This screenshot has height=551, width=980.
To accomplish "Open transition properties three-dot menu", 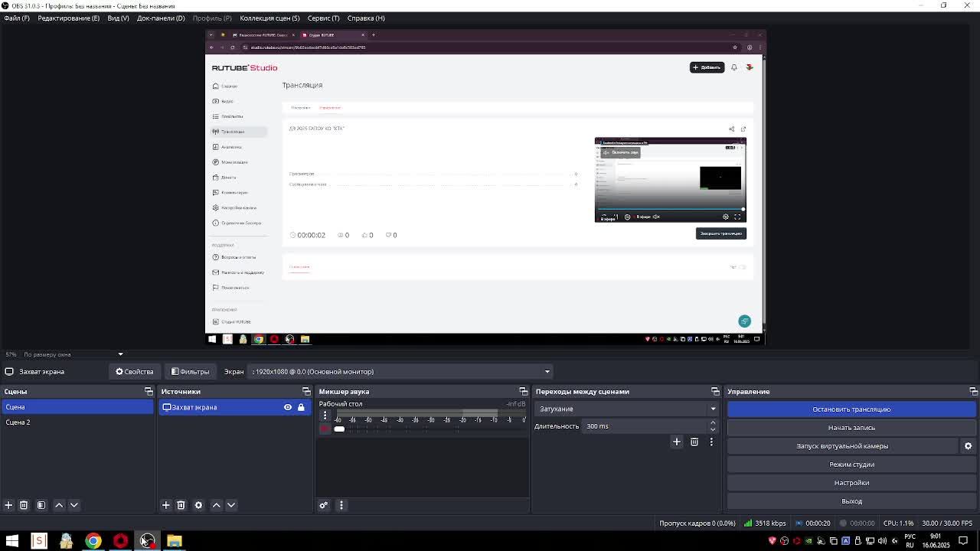I will pyautogui.click(x=711, y=442).
